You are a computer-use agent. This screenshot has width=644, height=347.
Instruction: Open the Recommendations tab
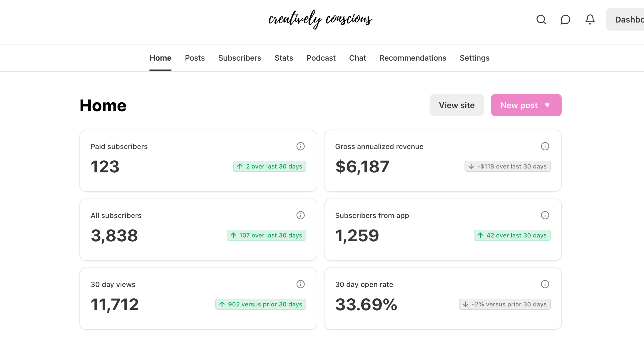(x=413, y=58)
